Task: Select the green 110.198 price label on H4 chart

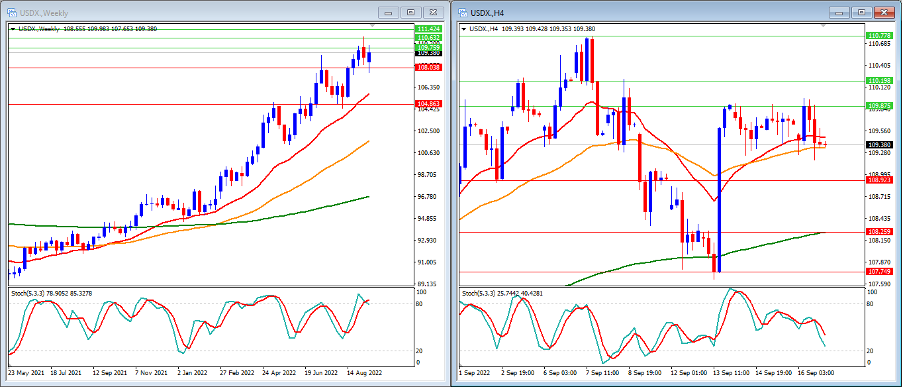Action: [879, 81]
